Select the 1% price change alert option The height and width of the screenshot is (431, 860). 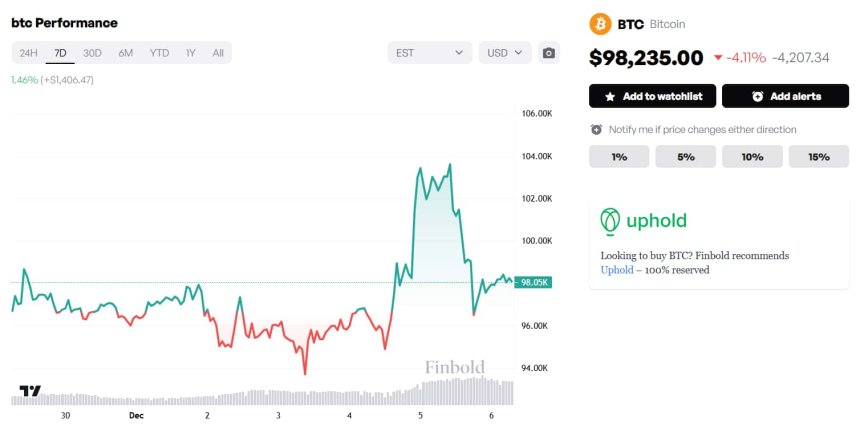point(619,157)
